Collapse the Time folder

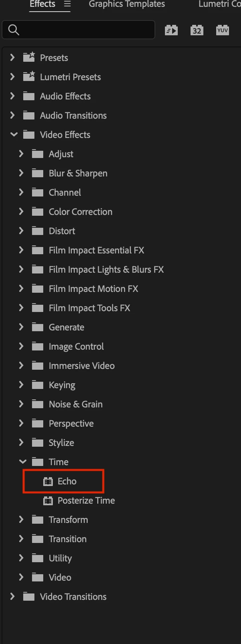coord(23,462)
